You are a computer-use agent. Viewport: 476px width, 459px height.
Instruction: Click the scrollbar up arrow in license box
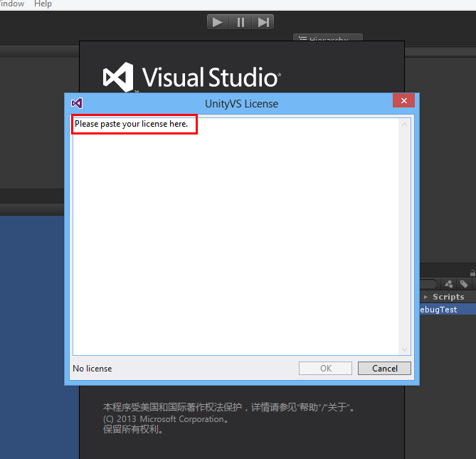click(x=404, y=125)
